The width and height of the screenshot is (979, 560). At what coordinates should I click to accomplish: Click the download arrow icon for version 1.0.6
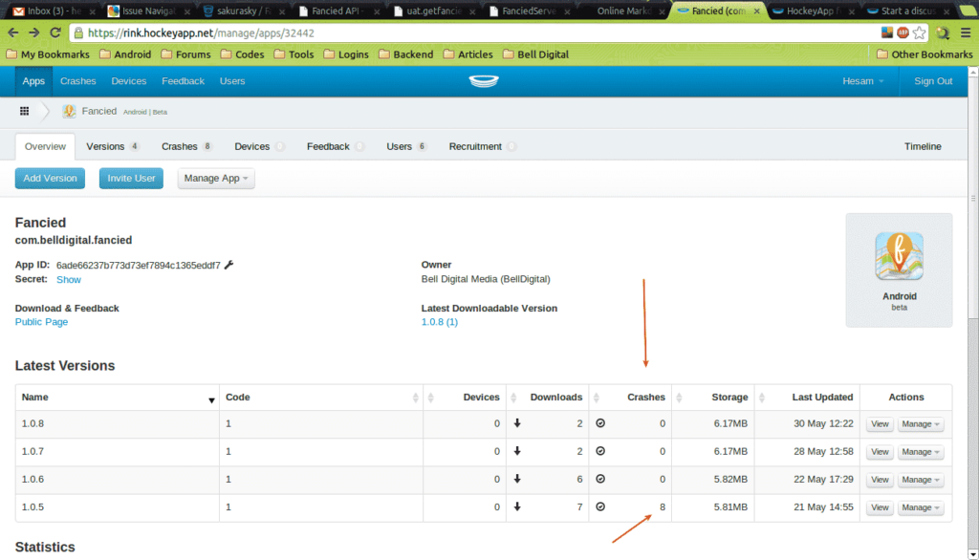pyautogui.click(x=517, y=479)
